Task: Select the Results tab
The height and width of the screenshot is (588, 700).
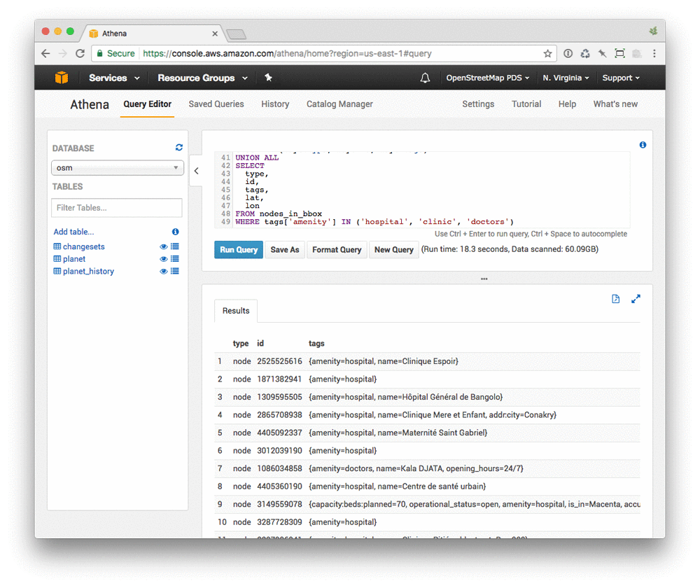Action: [x=236, y=311]
